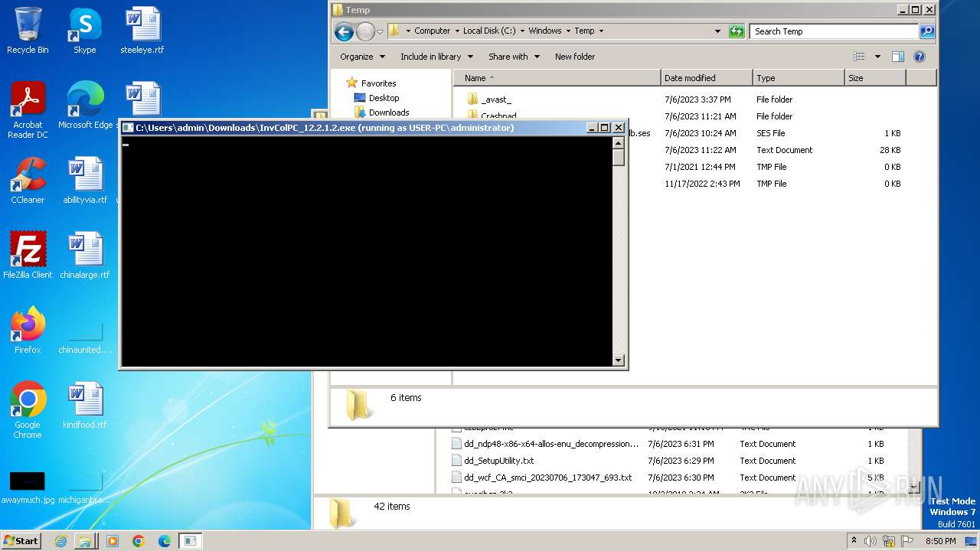Open the change view options dropdown arrow
980x551 pixels.
(877, 57)
